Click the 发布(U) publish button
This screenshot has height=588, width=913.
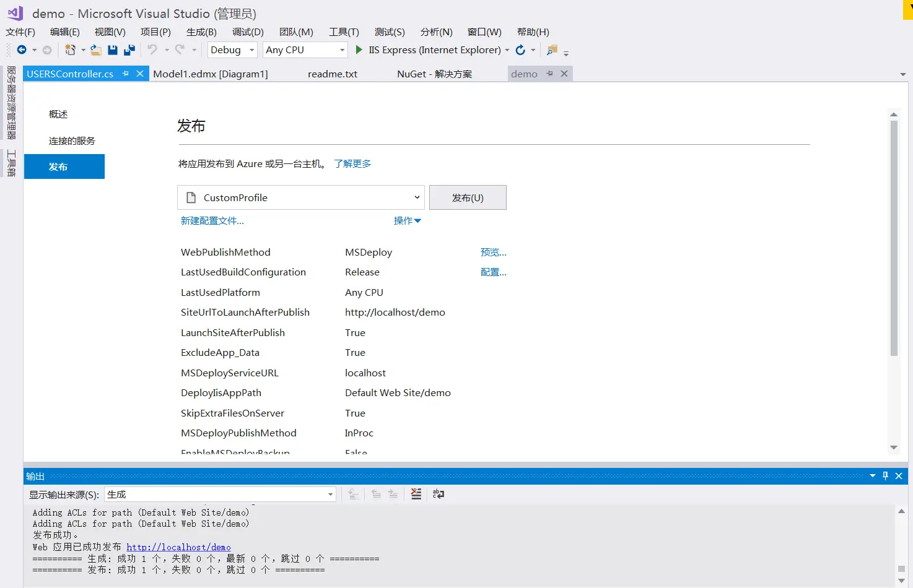[x=468, y=197]
